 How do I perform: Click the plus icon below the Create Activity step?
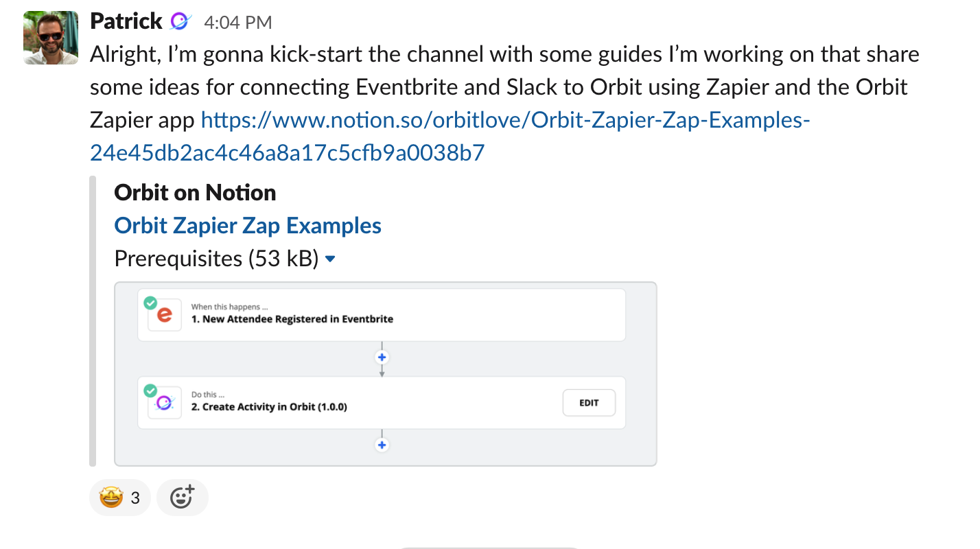click(x=382, y=445)
